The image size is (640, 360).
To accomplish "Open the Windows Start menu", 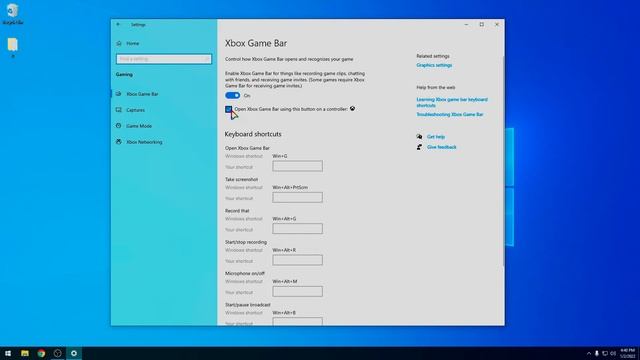I will (8, 353).
